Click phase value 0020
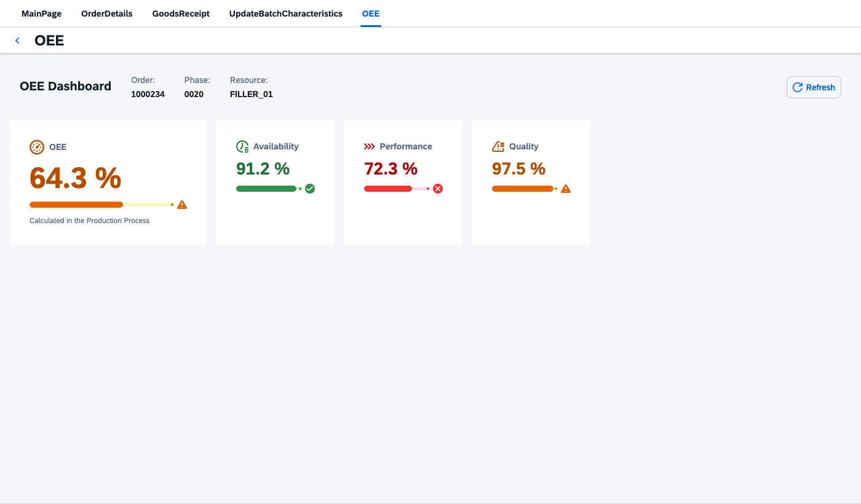Viewport: 861px width, 504px height. (x=194, y=94)
